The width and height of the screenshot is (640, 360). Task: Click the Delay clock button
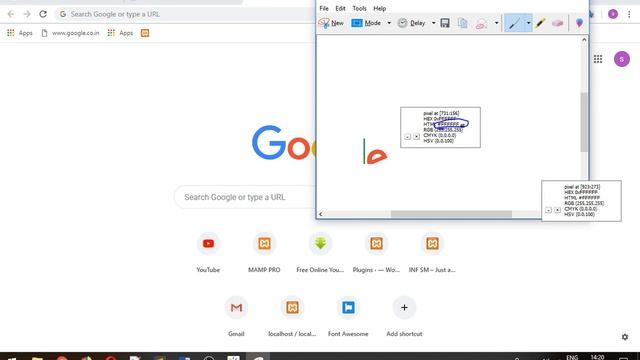(x=411, y=23)
